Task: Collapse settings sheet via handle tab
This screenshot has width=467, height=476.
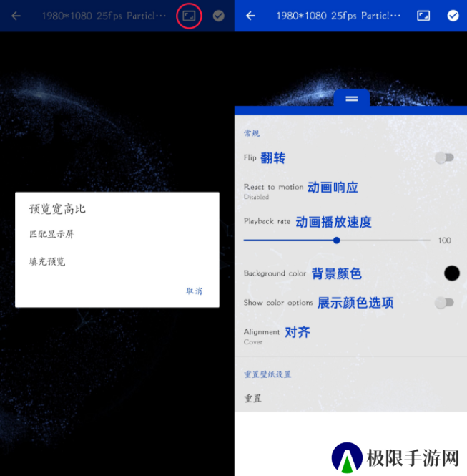Action: 352,99
